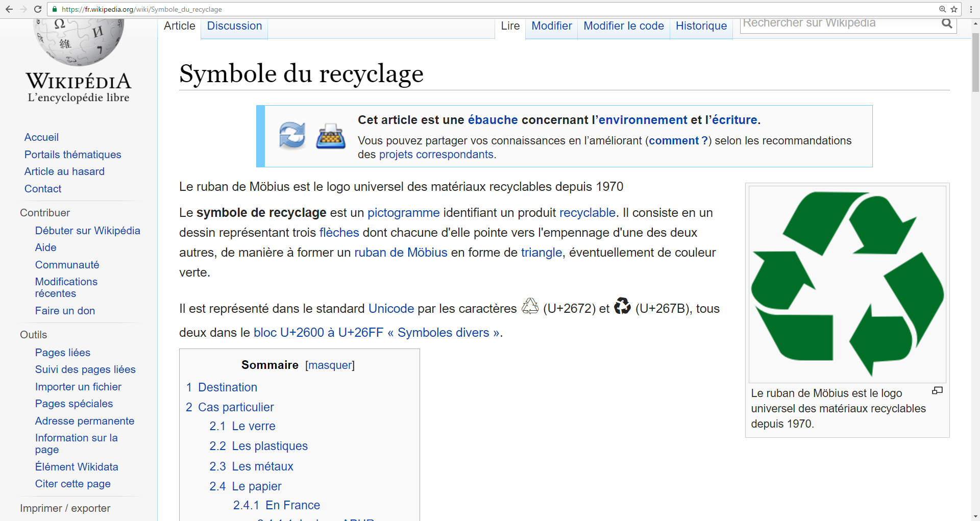Hide the Sommaire with masquer toggle
The width and height of the screenshot is (980, 521).
coord(330,365)
